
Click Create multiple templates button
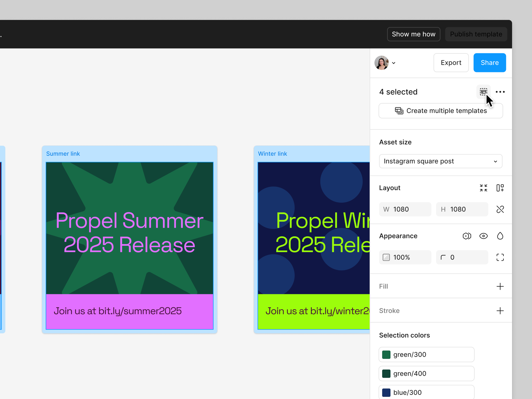[441, 111]
